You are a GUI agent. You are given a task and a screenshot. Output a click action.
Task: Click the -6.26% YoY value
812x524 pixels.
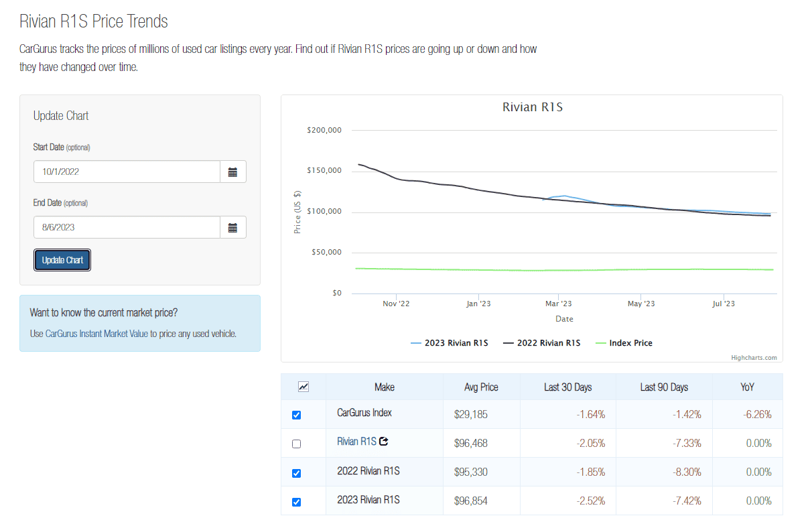click(757, 415)
